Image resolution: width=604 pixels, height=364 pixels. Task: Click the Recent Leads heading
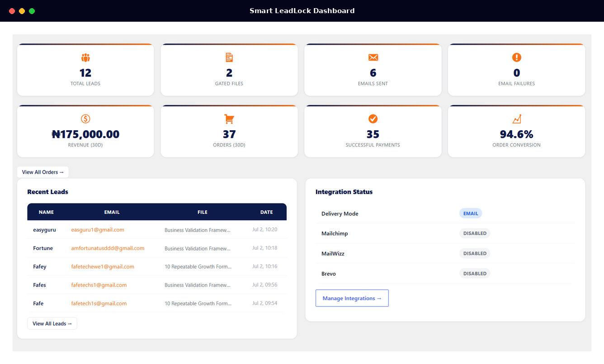(47, 192)
